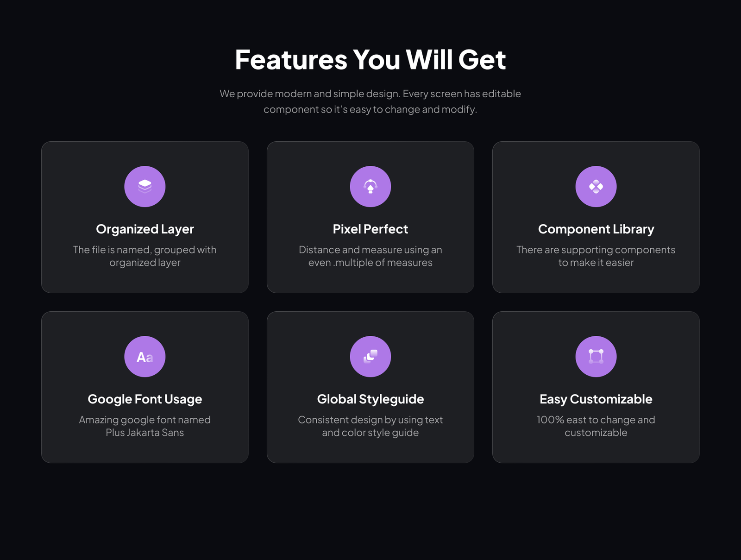Click the subtitle about modern simple design

coord(370,101)
